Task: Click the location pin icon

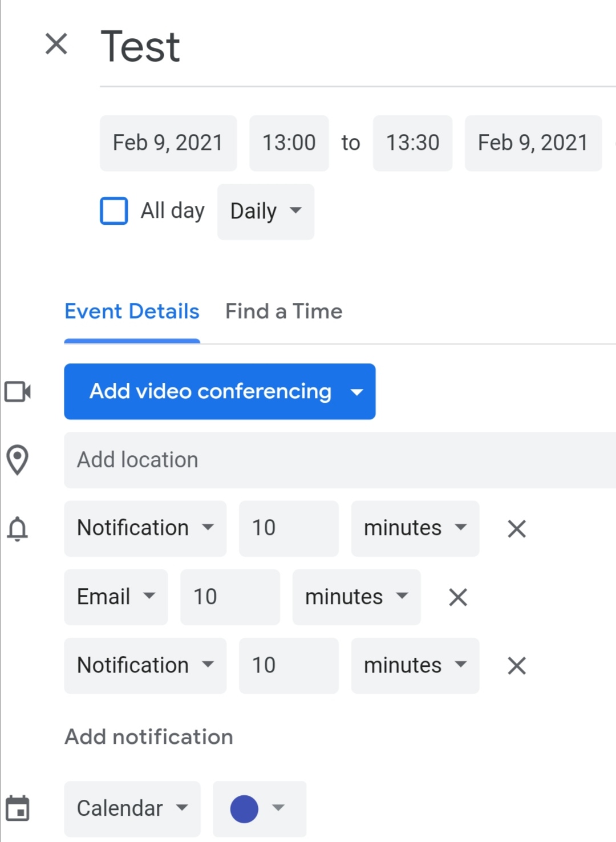Action: pos(18,460)
